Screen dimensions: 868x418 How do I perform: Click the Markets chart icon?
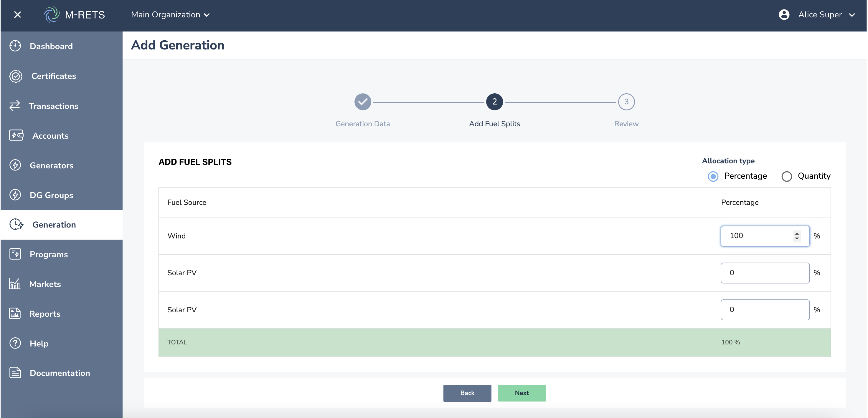tap(15, 284)
